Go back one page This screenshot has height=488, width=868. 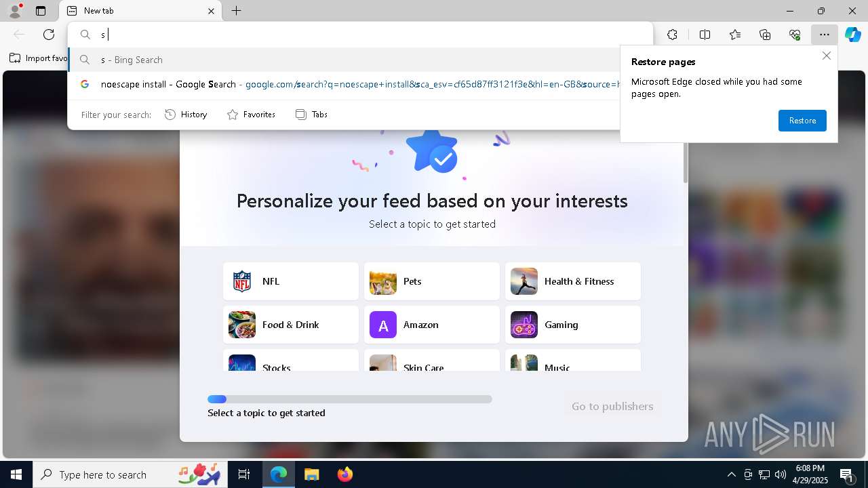click(19, 35)
